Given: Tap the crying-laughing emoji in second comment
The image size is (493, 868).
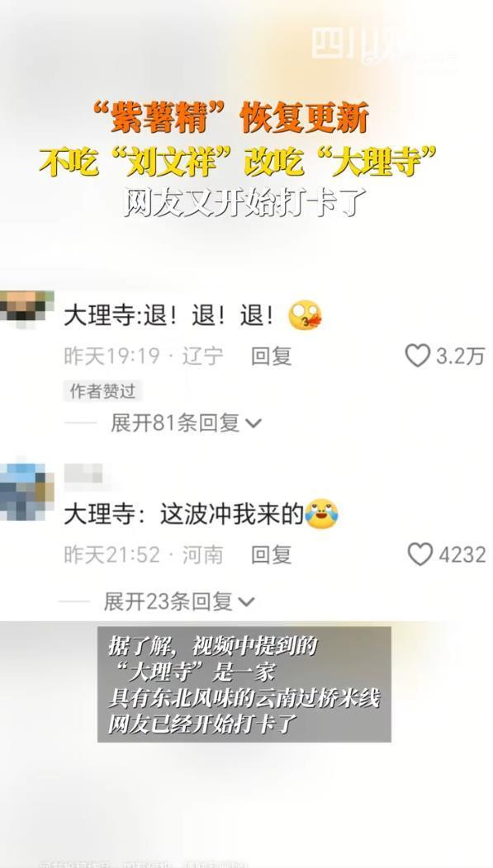Looking at the screenshot, I should coord(322,514).
